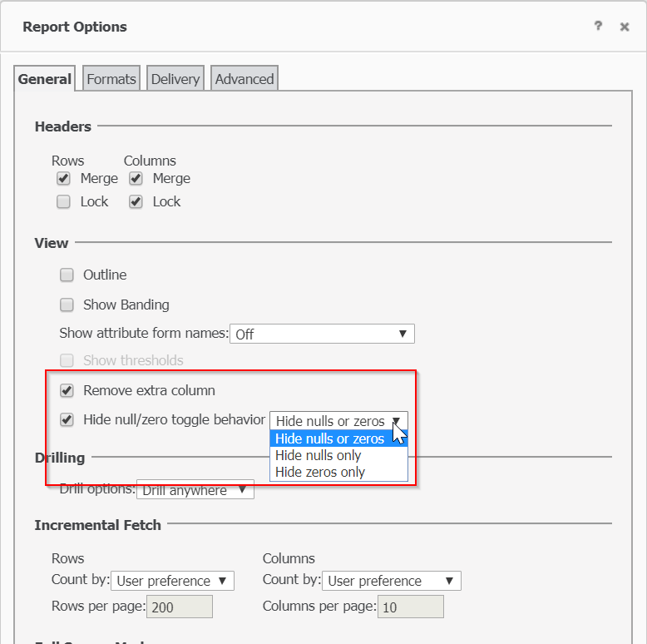Close the Report Options dialog
This screenshot has height=644, width=647.
coord(625,27)
